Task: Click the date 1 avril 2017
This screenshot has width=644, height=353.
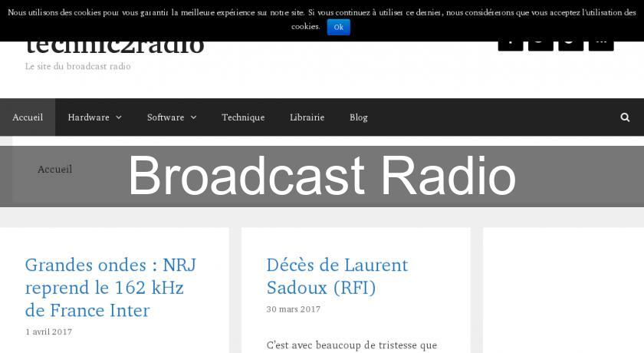Action: coord(48,332)
